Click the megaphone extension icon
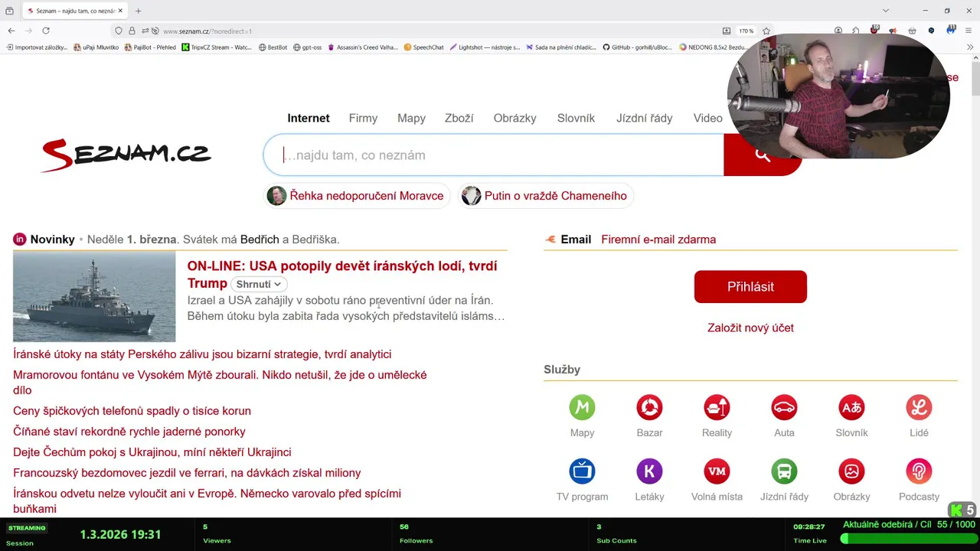The image size is (980, 551). point(893,31)
